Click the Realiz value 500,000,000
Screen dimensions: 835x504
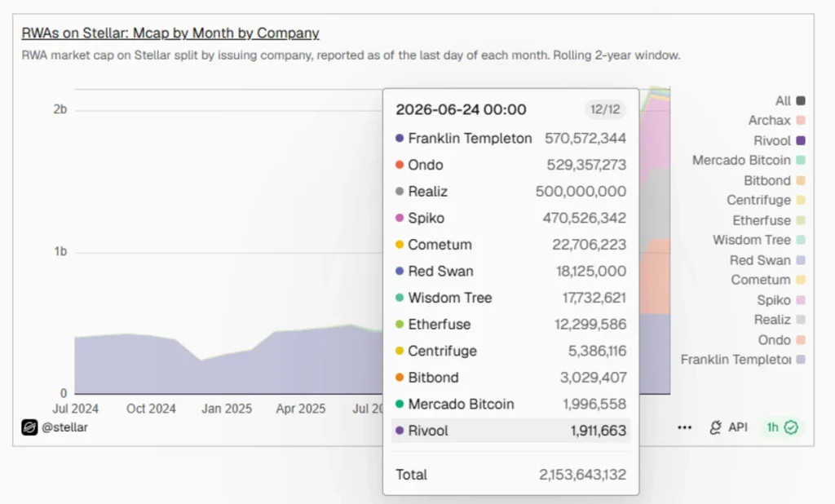point(581,192)
